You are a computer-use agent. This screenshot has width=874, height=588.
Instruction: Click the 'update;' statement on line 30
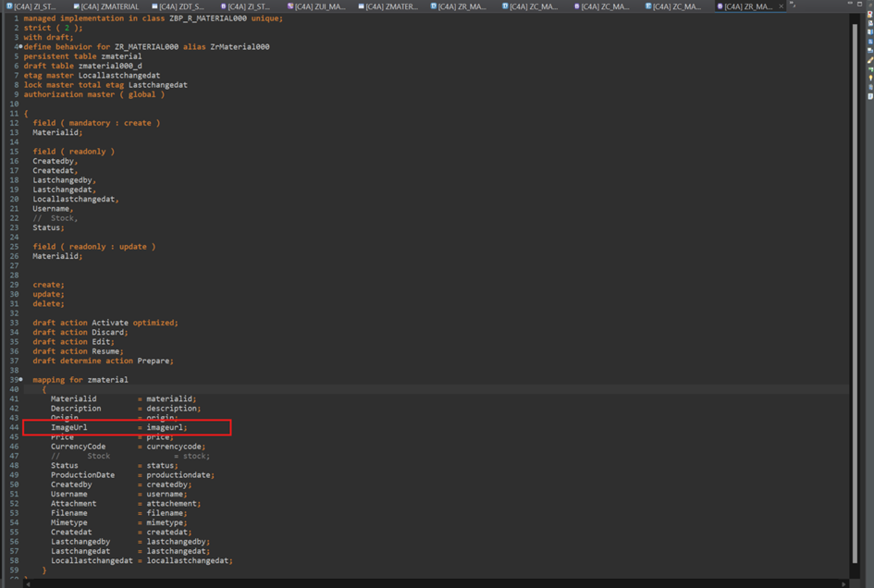(48, 294)
